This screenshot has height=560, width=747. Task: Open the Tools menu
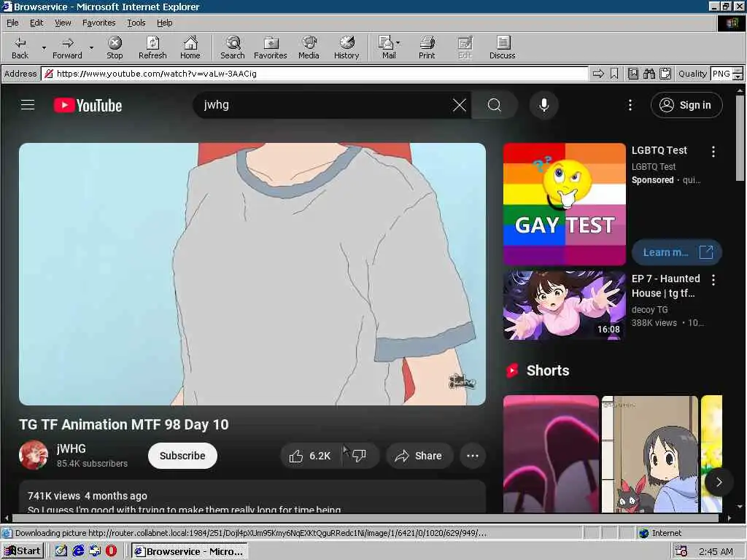pos(136,23)
